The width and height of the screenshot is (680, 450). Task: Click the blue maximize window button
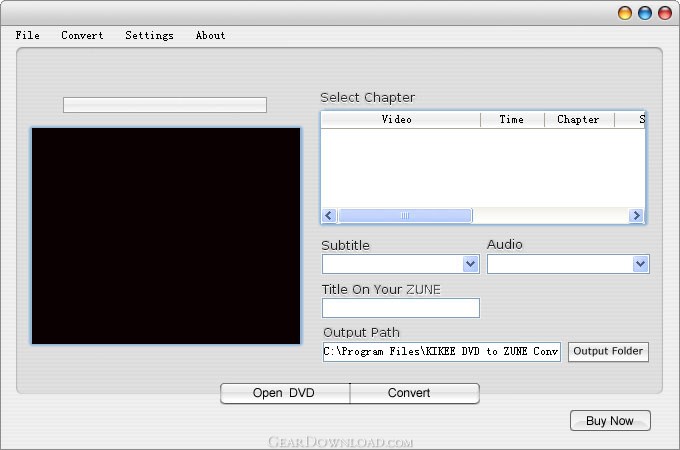645,13
